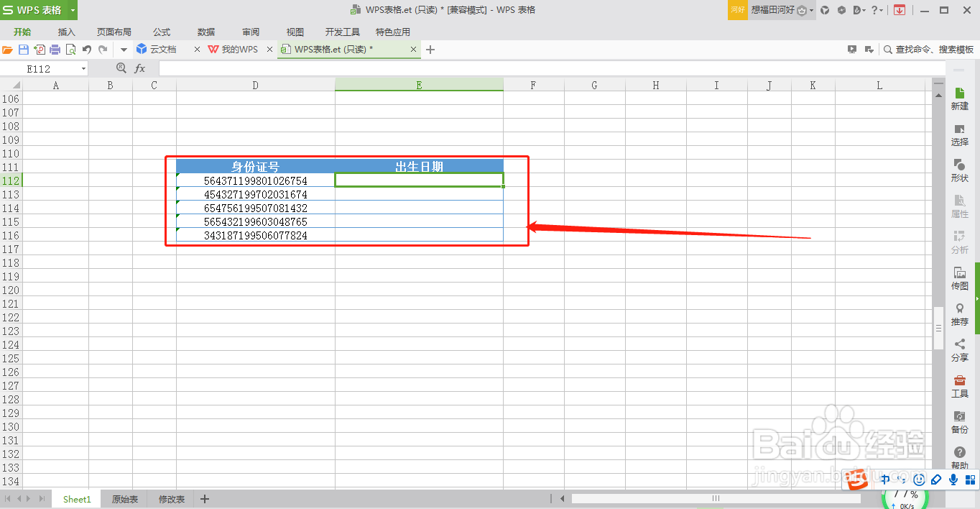Click the microphone icon in Sogou input bar
The width and height of the screenshot is (980, 509).
[x=953, y=480]
